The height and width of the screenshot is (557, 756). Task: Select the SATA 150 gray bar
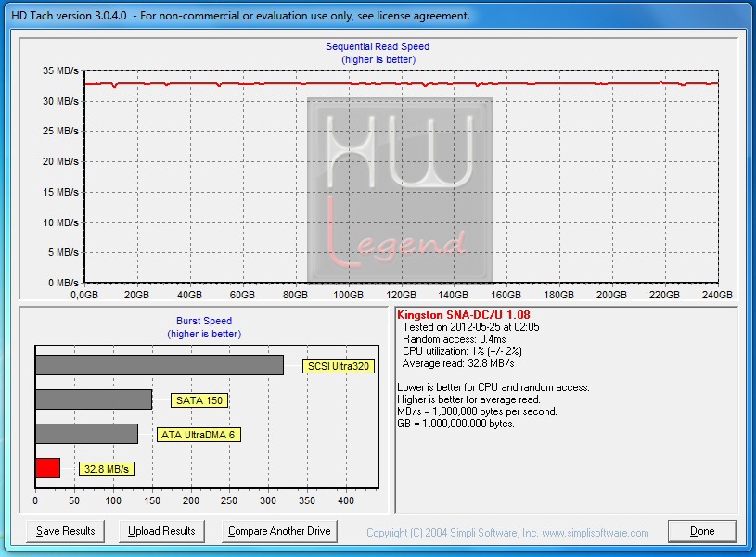click(x=94, y=399)
